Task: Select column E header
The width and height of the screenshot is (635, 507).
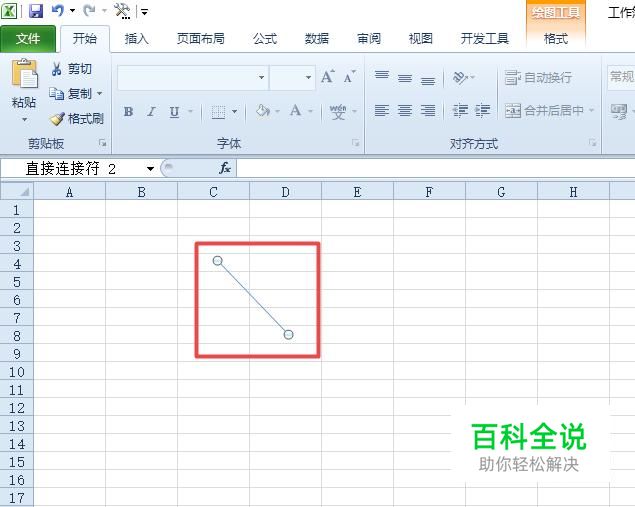Action: tap(357, 192)
